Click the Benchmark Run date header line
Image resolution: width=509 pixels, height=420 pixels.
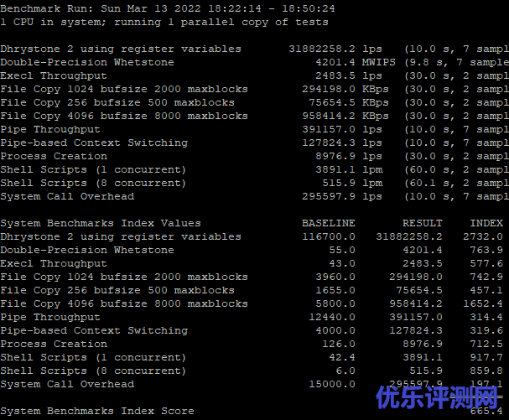pyautogui.click(x=168, y=8)
